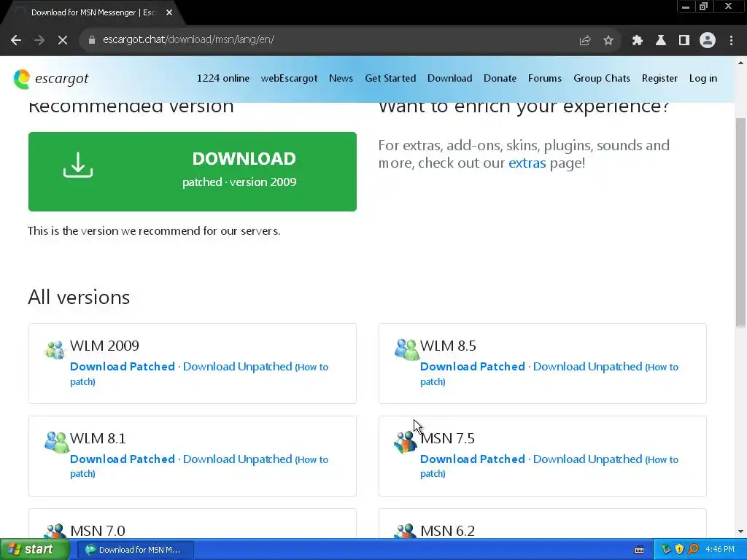Click the first system tray icon
The width and height of the screenshot is (747, 560).
click(666, 549)
